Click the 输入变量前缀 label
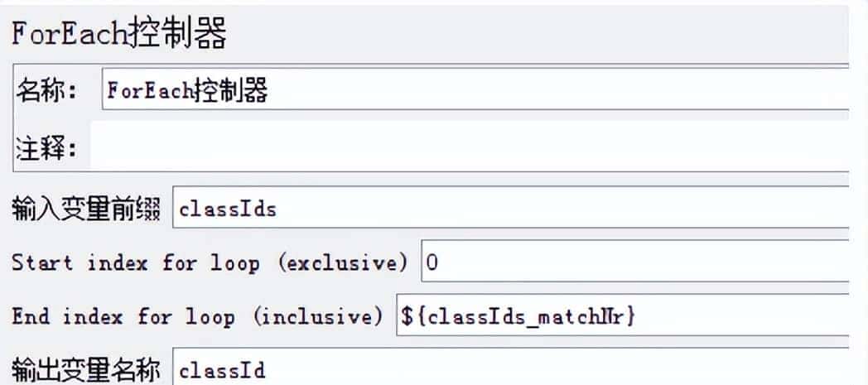The width and height of the screenshot is (868, 385). point(86,209)
